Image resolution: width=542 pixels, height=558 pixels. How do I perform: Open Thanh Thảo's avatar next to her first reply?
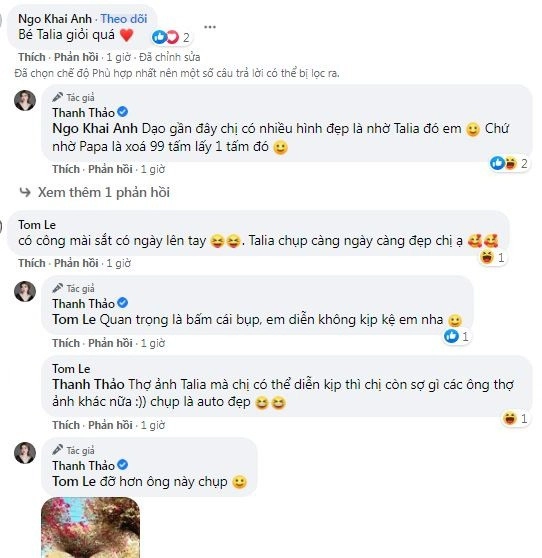click(x=25, y=101)
